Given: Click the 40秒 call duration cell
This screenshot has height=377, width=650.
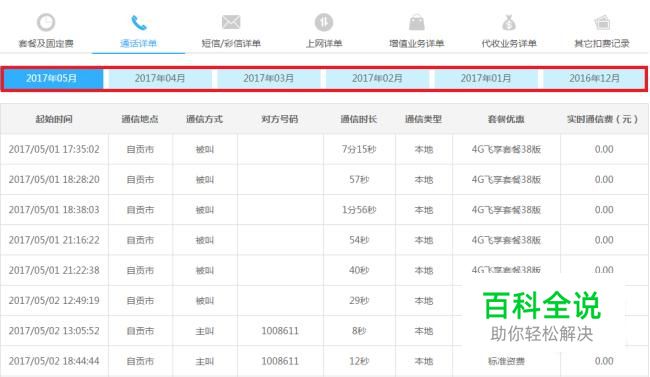Looking at the screenshot, I should 359,270.
